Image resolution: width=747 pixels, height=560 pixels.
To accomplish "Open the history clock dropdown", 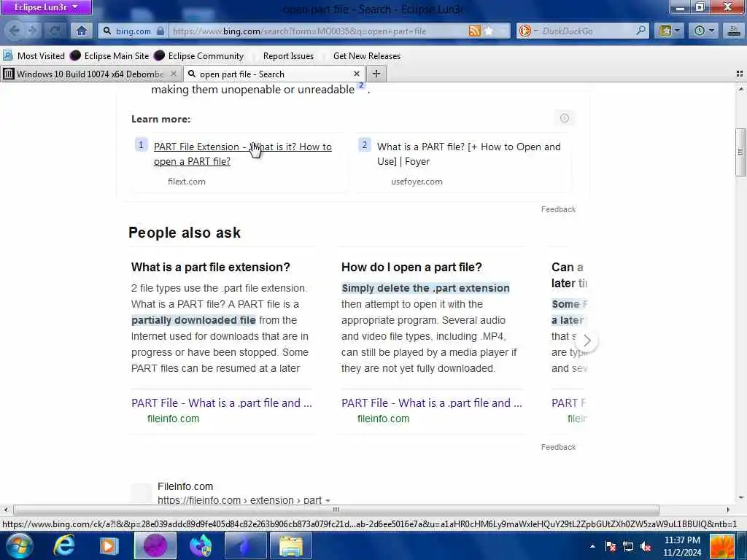I will tap(704, 31).
